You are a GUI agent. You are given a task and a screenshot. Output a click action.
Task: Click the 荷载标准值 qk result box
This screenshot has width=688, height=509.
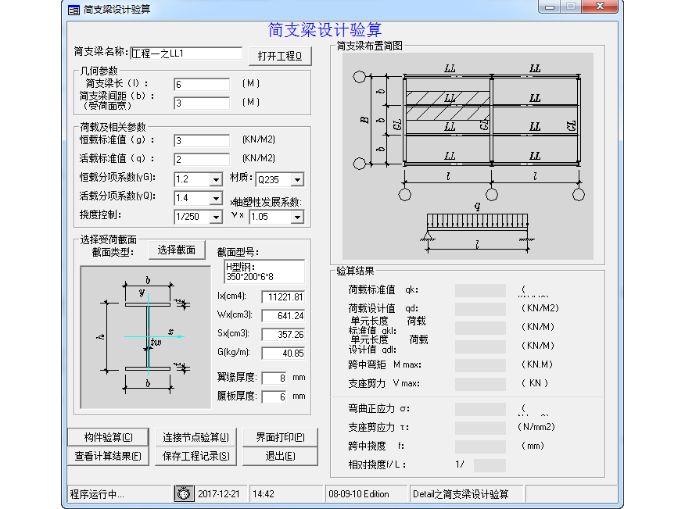pyautogui.click(x=480, y=290)
